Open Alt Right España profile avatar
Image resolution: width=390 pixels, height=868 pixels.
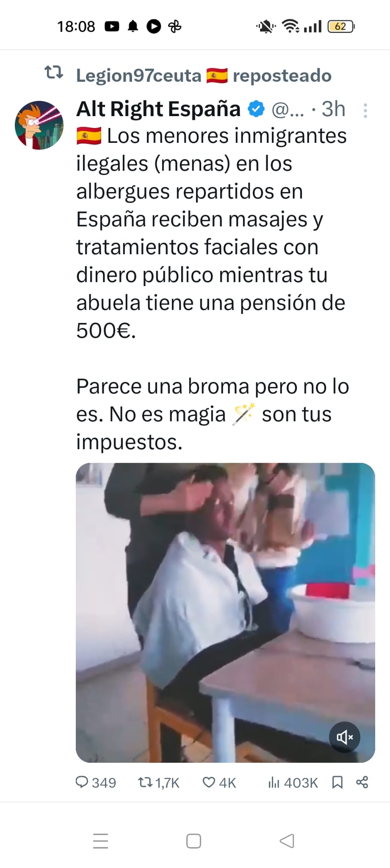(x=39, y=125)
